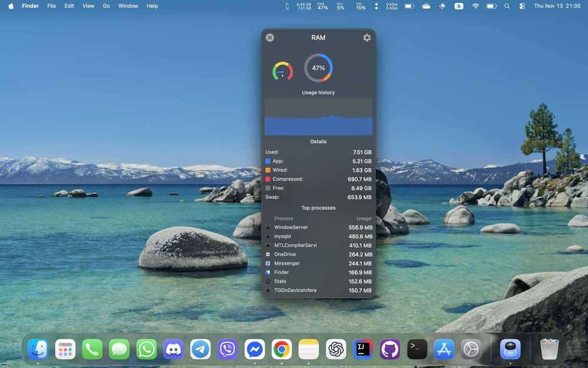This screenshot has height=368, width=588.
Task: Select the Wired 1.63 GB value
Action: coord(362,170)
